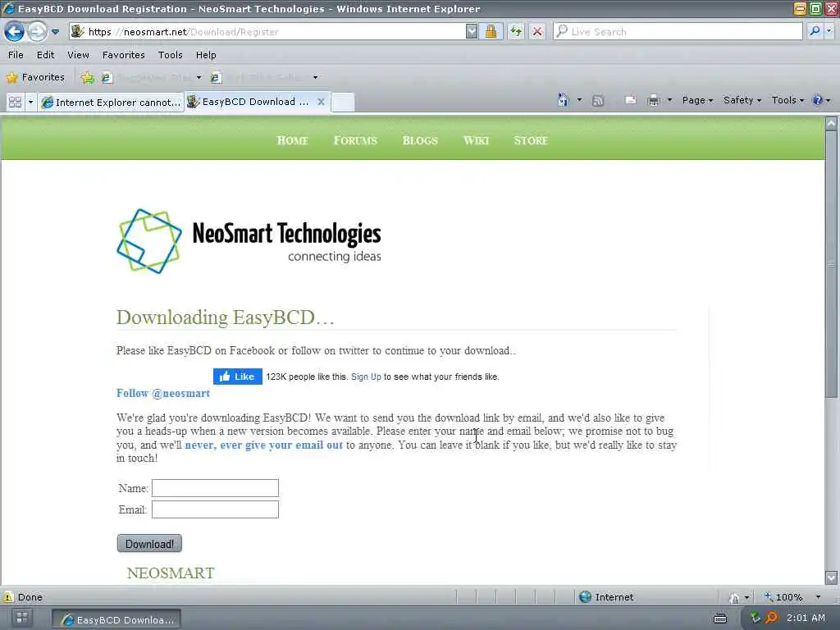The image size is (840, 630).
Task: Click the Facebook Sign Up link
Action: coord(366,377)
